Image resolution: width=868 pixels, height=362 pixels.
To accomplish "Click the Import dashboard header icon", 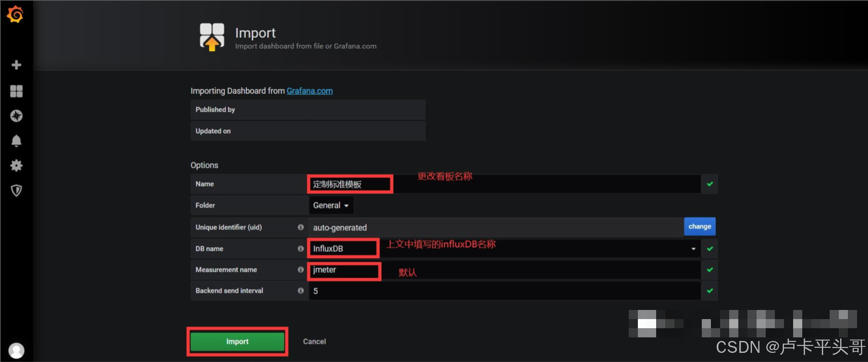I will pos(212,37).
